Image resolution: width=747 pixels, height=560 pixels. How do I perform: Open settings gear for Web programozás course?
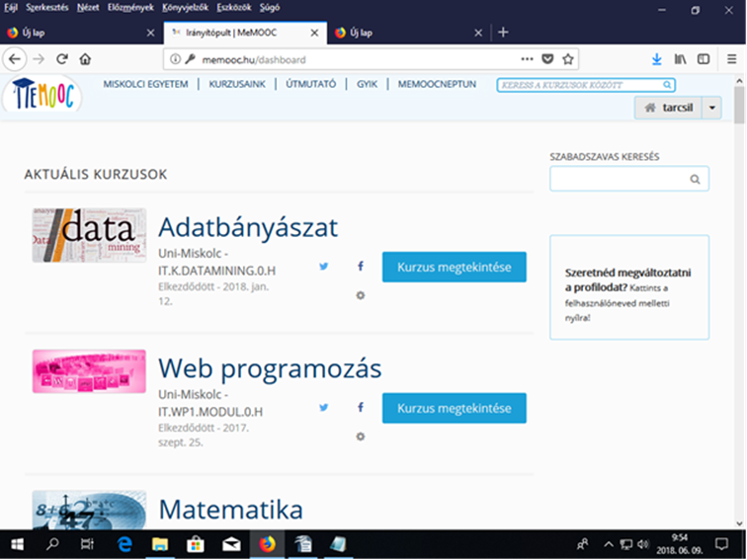(x=361, y=437)
